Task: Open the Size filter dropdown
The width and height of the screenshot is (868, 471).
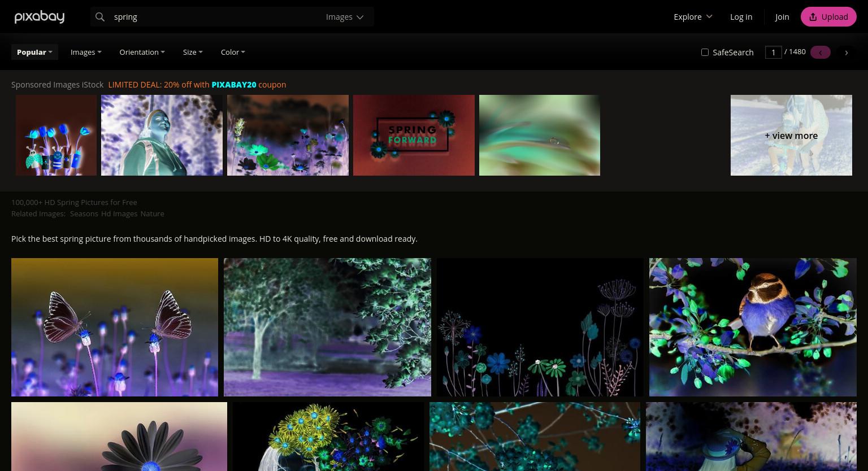Action: click(193, 52)
